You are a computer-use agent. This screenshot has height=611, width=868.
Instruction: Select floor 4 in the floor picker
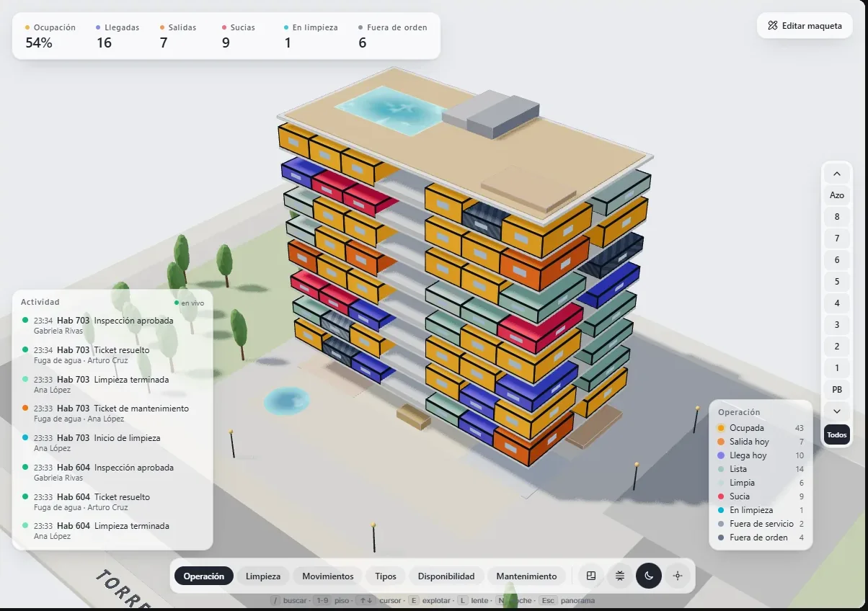[x=837, y=303]
